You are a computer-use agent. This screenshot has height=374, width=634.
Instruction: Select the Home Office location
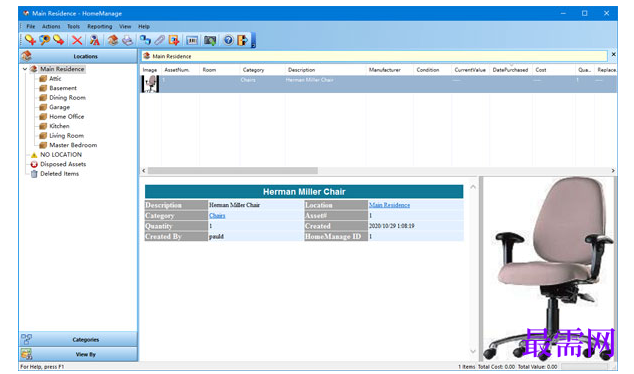click(x=67, y=116)
